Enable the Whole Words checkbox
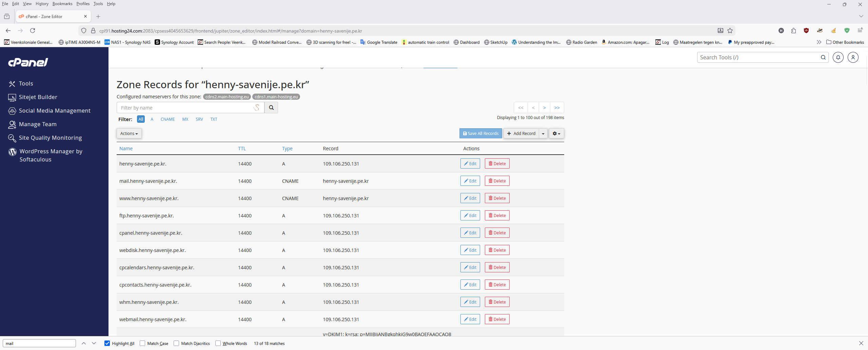Screen dimensions: 868x350 pyautogui.click(x=218, y=343)
